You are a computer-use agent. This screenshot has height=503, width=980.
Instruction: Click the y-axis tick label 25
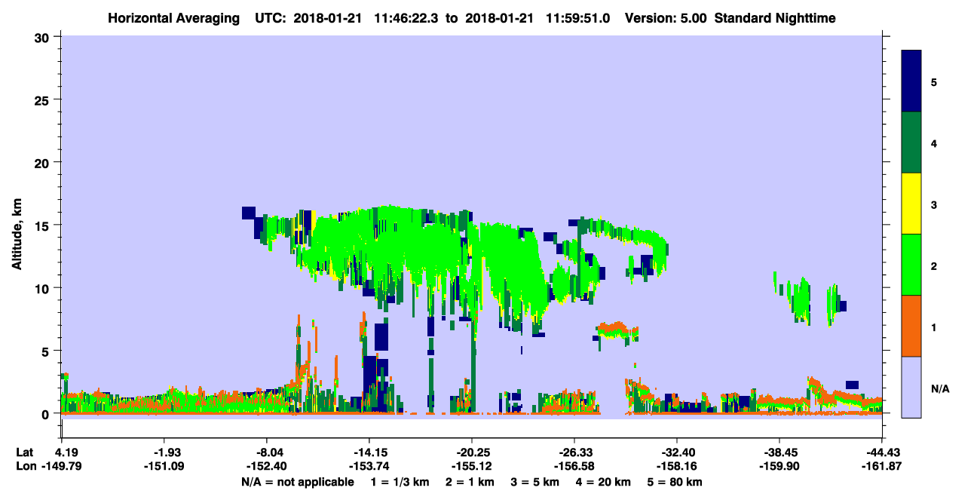pos(44,100)
